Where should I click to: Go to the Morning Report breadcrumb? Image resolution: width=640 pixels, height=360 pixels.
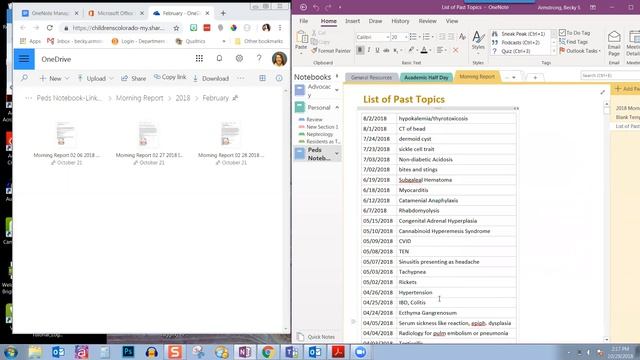pos(140,98)
